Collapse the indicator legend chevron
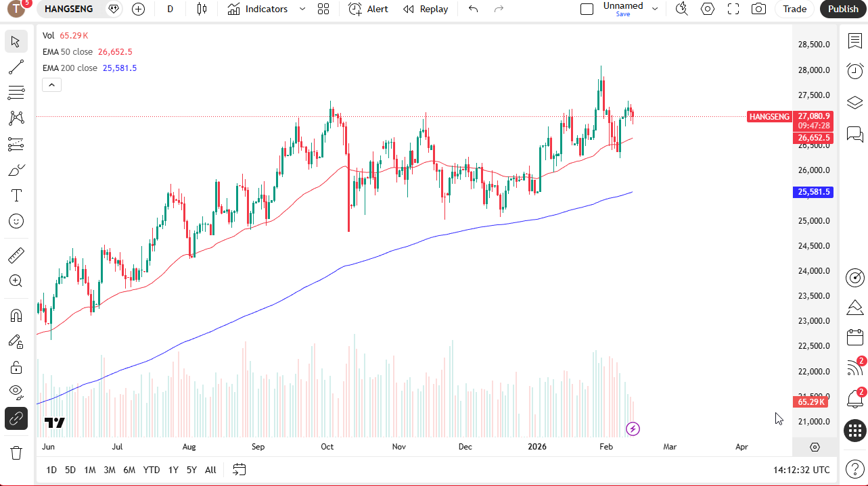 pos(51,84)
